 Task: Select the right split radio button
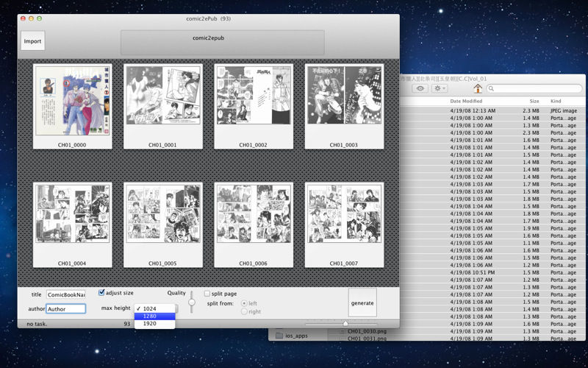245,312
